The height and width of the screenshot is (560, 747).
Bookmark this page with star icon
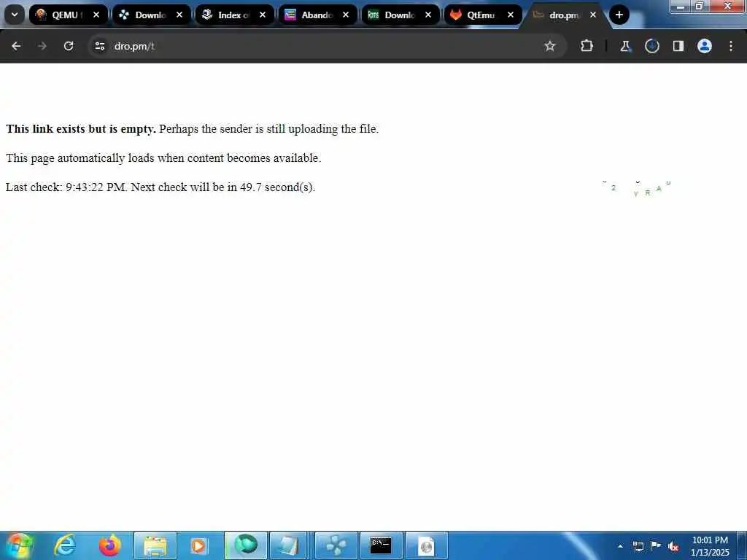coord(550,46)
